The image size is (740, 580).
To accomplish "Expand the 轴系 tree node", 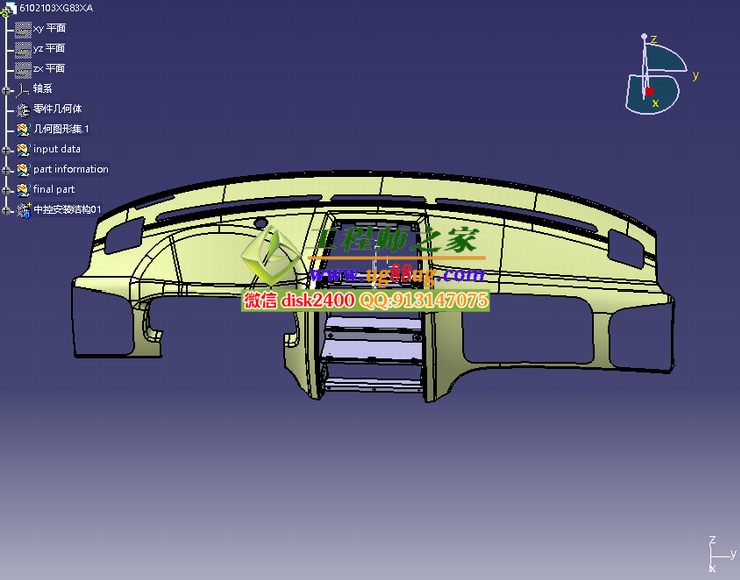I will (7, 90).
